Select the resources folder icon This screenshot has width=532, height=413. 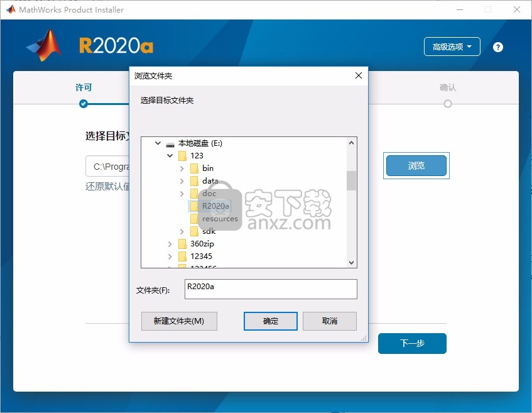(194, 219)
